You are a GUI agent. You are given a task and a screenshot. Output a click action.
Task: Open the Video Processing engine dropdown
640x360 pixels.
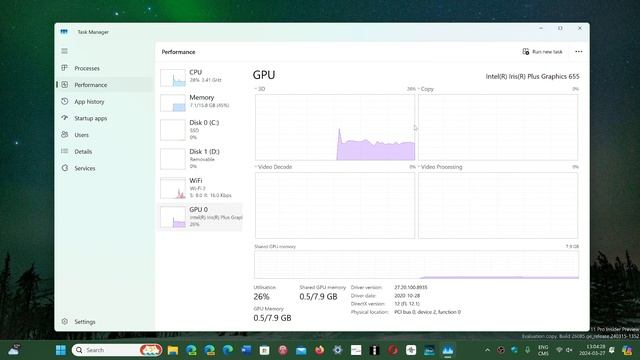pyautogui.click(x=440, y=167)
